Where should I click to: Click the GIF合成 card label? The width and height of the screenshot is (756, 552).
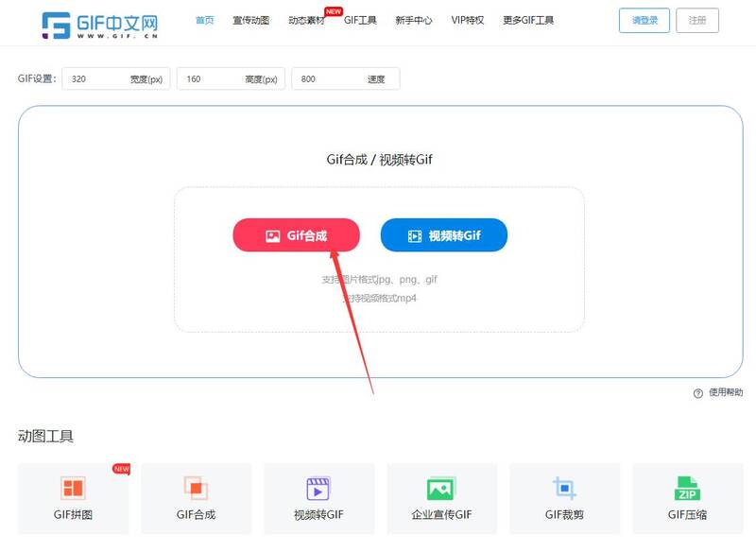coord(196,515)
